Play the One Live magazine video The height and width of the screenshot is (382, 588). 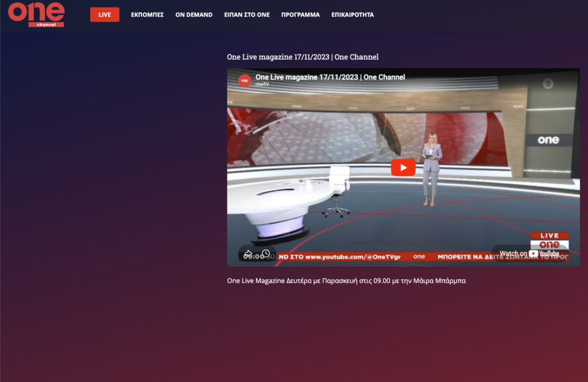point(403,167)
